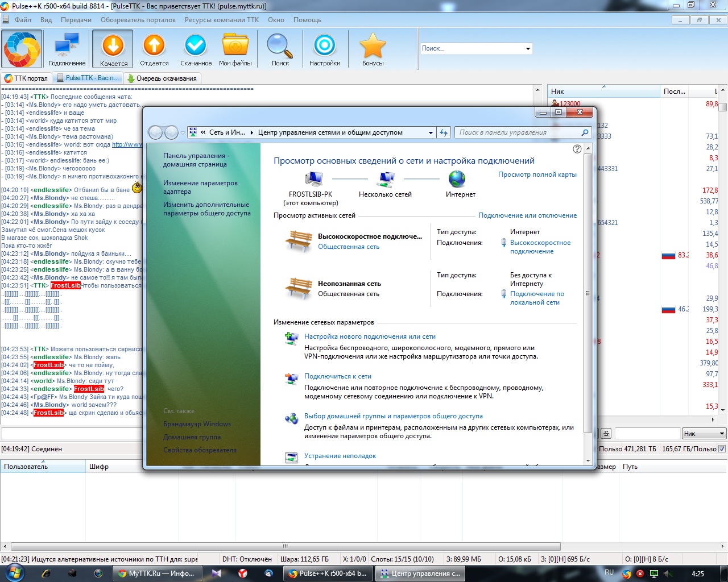Click the horizontal scrollbar of the transfers pane
Viewport: 728px width, 582px height.
coord(286,547)
